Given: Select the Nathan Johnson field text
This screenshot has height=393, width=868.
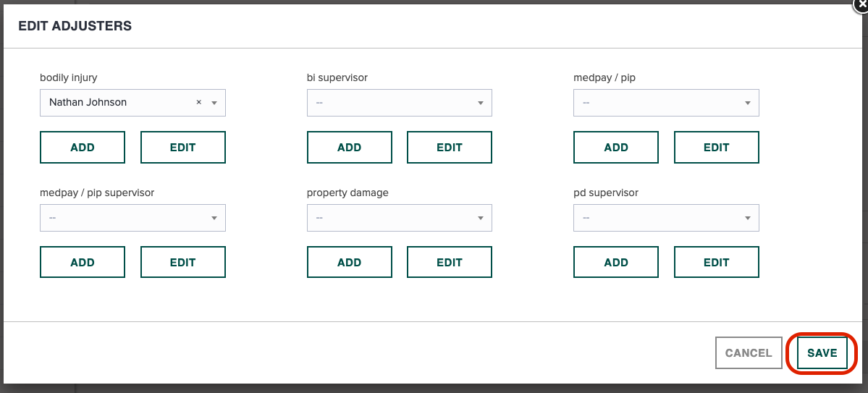Looking at the screenshot, I should click(88, 102).
